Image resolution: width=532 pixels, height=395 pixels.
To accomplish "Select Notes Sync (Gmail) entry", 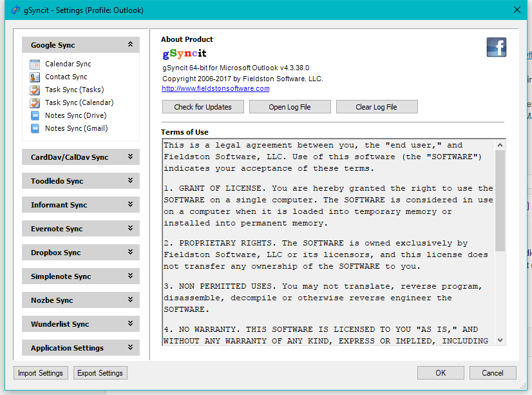I will (77, 128).
